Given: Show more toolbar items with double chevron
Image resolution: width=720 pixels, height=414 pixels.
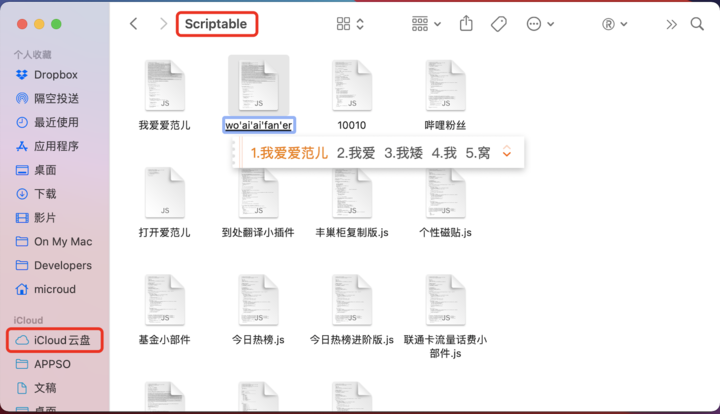Looking at the screenshot, I should 671,24.
